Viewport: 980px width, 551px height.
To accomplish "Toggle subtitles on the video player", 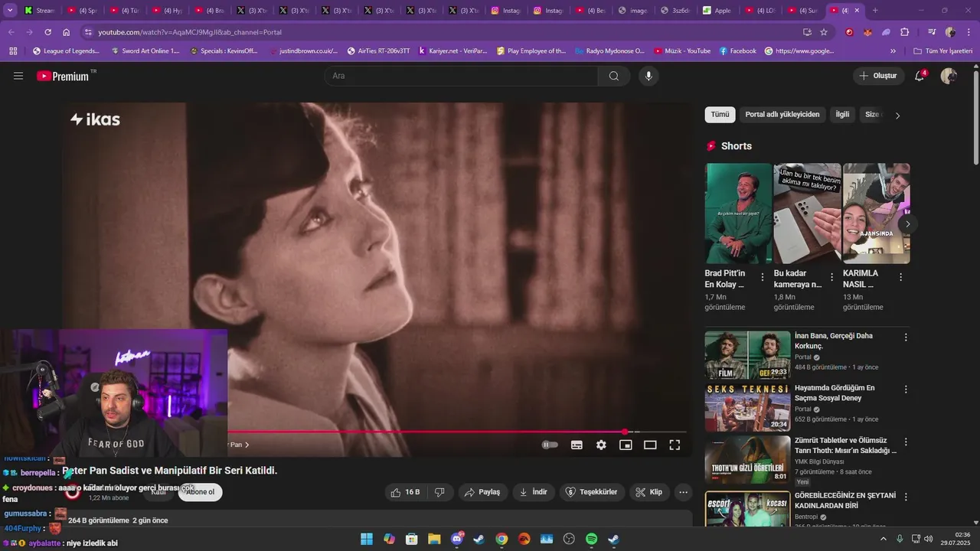I will click(577, 445).
